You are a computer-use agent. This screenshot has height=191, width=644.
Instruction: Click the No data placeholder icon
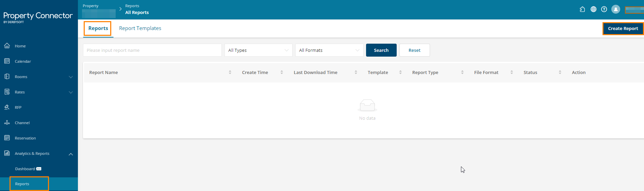[367, 105]
